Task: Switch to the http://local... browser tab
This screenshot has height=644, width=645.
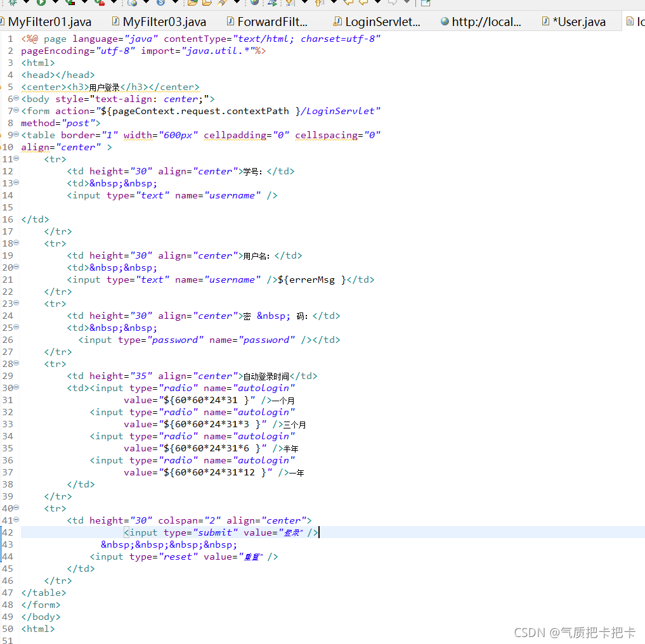Action: click(x=481, y=22)
